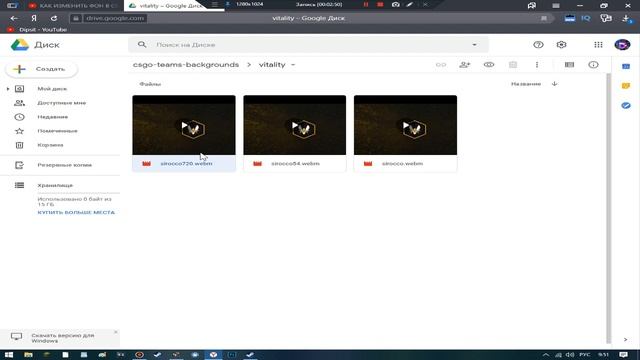Open Windows notification center
640x360 pixels.
623,355
